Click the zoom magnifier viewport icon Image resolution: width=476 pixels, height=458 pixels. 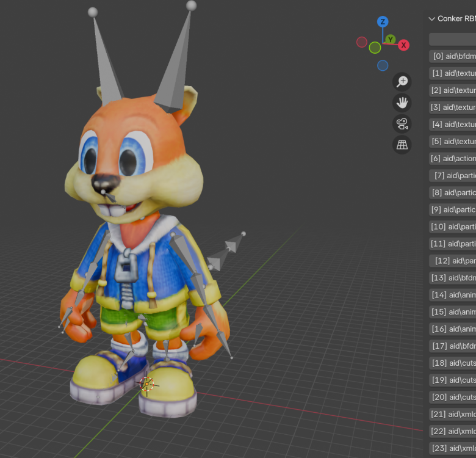pos(402,82)
